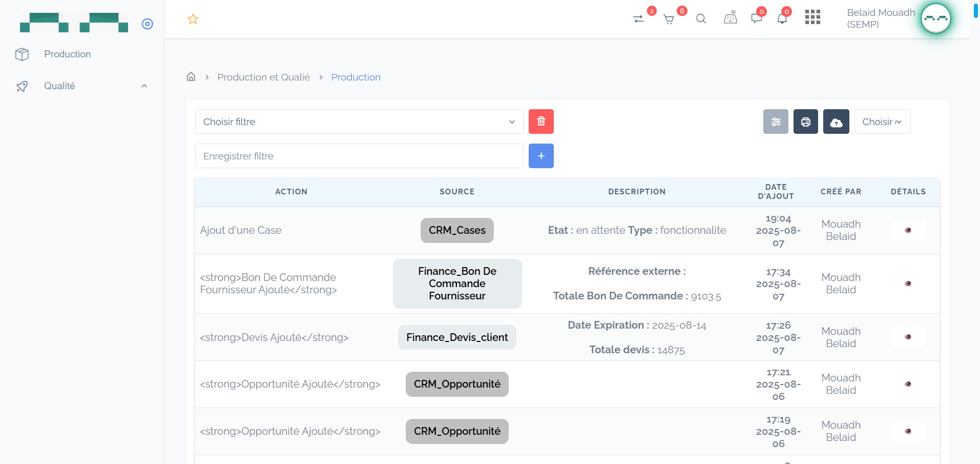The image size is (980, 464).
Task: Click the Finance_Devis_client source badge
Action: [x=457, y=337]
